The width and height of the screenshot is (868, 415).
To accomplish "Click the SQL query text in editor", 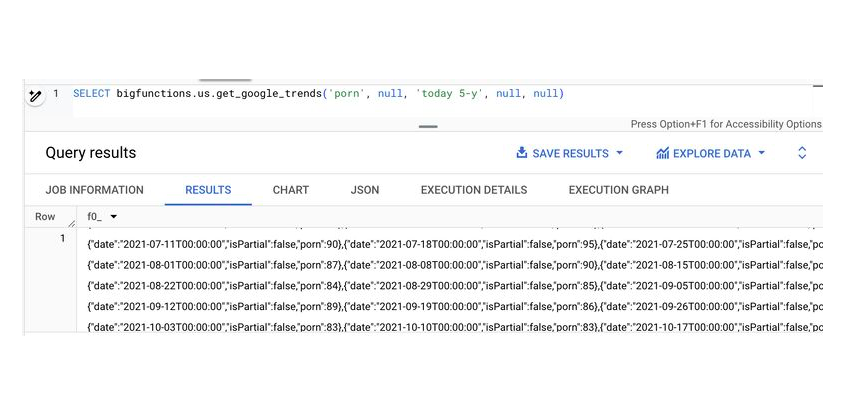I will [318, 94].
